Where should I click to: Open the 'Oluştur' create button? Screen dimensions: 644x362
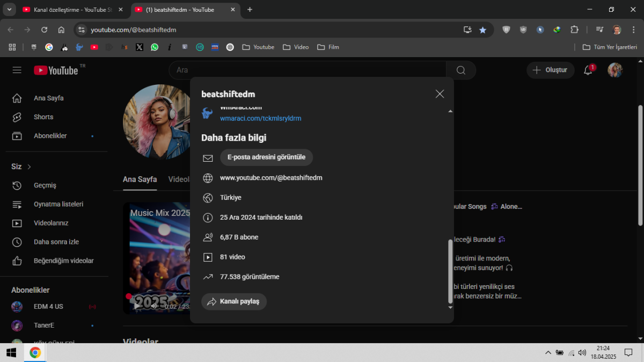pos(550,70)
